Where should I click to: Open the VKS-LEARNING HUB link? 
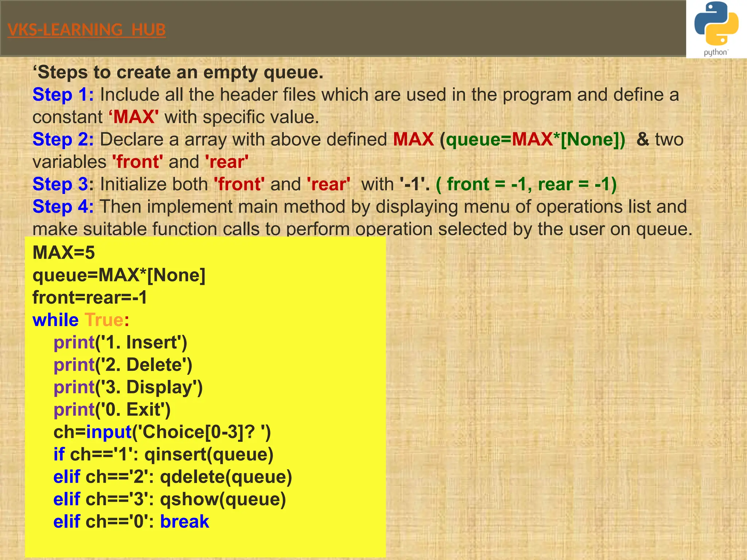coord(86,30)
